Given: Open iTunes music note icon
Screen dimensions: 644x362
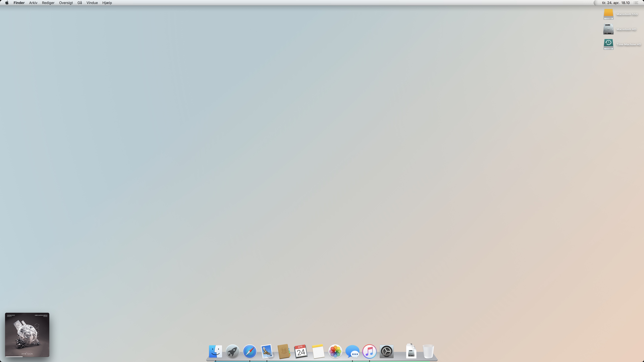Looking at the screenshot, I should pos(369,352).
